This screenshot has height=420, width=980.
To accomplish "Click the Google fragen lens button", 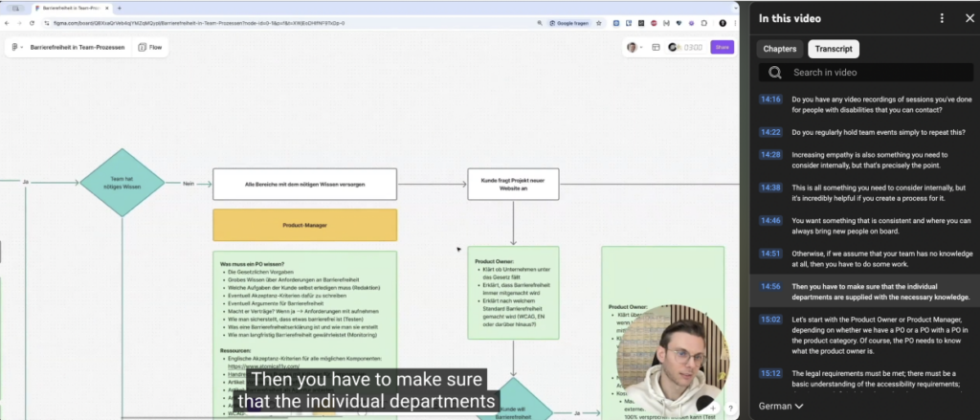I will (569, 23).
